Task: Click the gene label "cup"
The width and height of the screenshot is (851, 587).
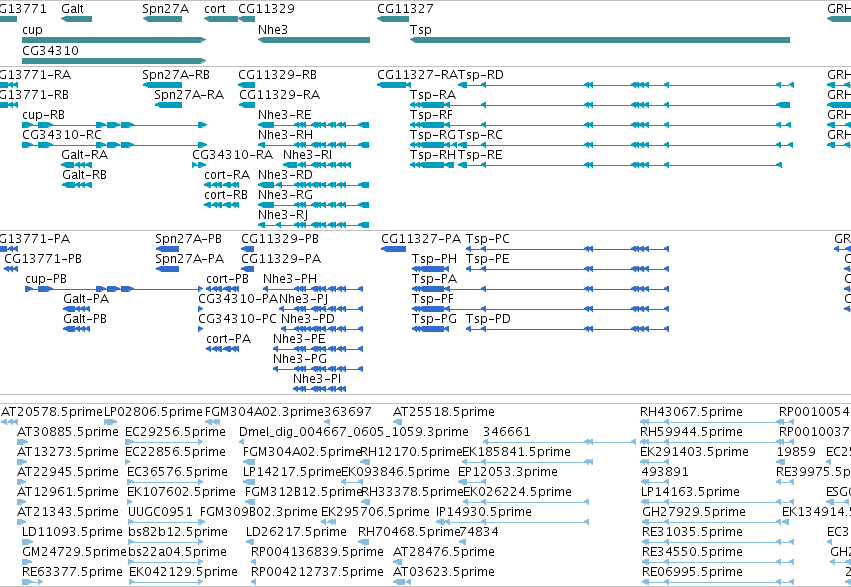Action: pos(32,29)
